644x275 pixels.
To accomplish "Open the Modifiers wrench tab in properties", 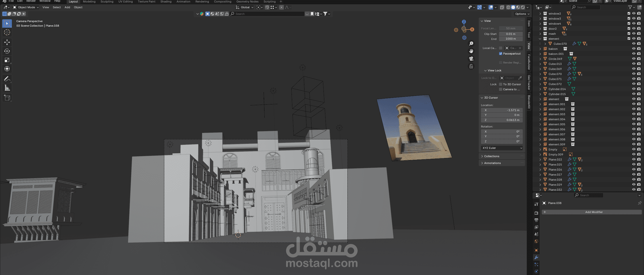I will [536, 257].
